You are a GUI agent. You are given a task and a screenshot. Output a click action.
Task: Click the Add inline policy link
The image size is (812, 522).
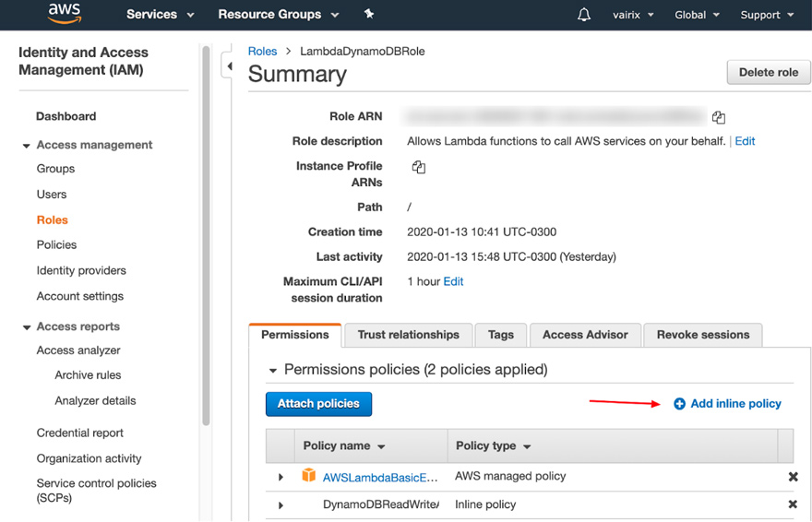(735, 404)
